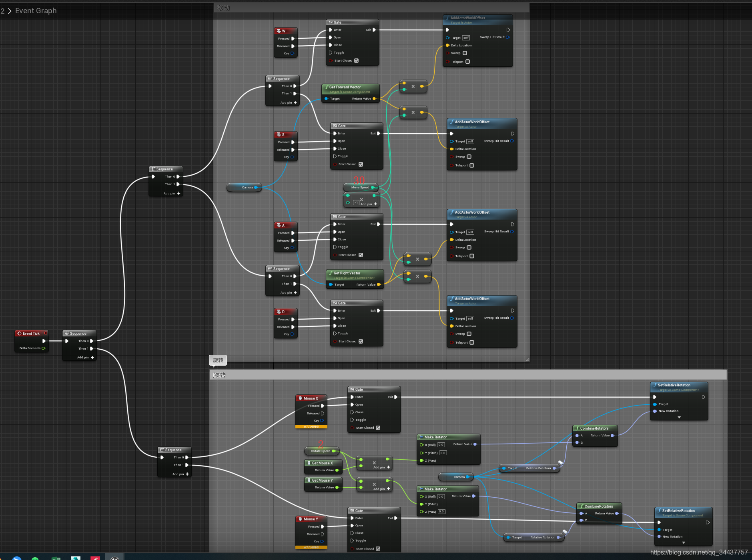Click the mouse icon on the Mouse Y event node

300,519
